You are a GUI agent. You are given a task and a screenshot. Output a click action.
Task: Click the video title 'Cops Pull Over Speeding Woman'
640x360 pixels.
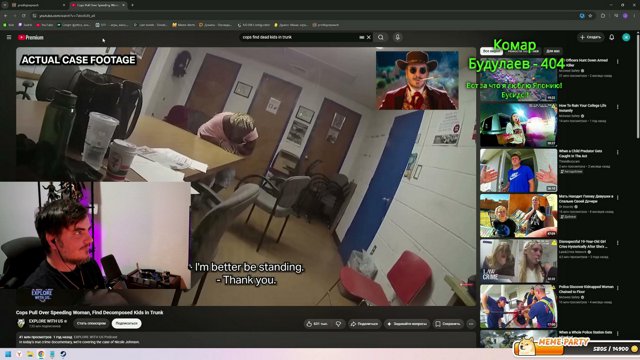(x=90, y=312)
